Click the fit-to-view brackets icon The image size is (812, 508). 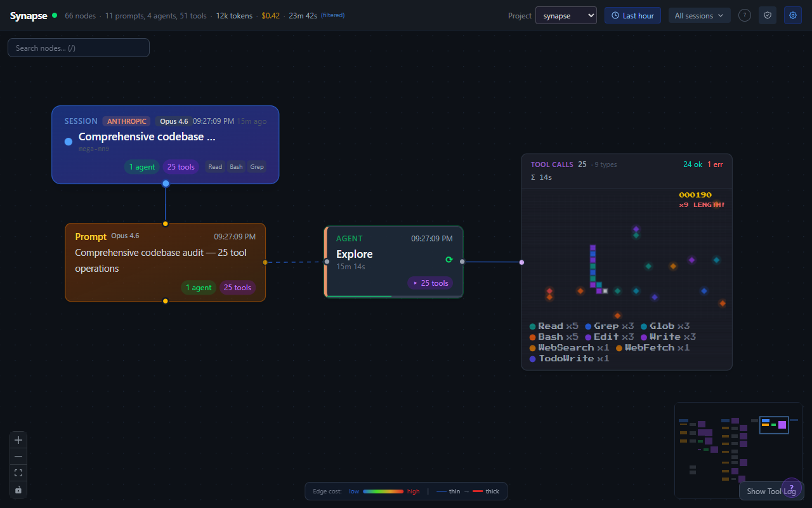pyautogui.click(x=18, y=472)
